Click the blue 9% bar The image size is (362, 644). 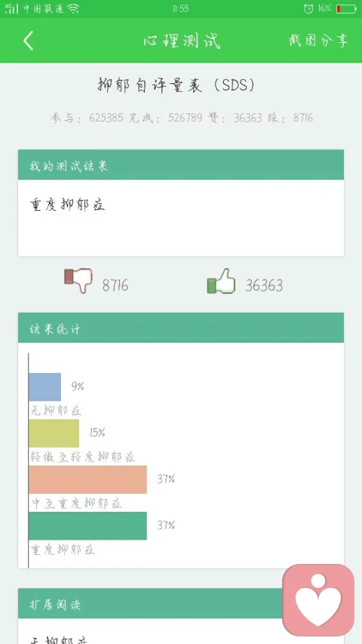(44, 387)
